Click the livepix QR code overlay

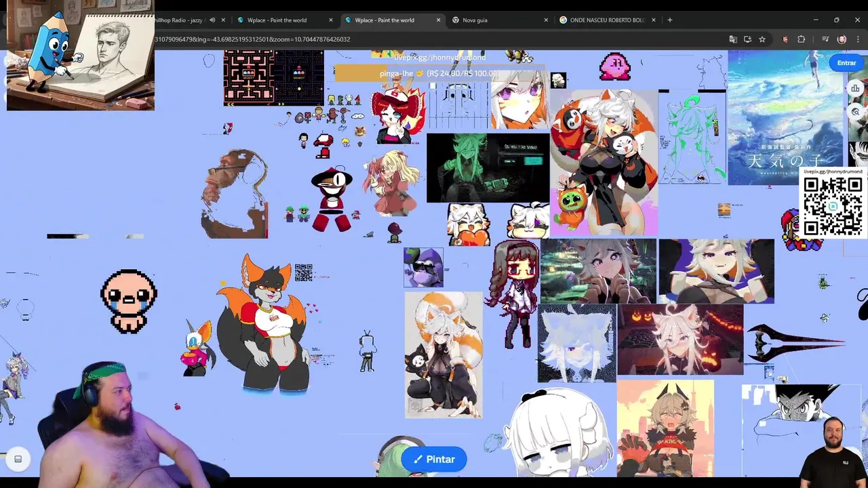point(833,207)
